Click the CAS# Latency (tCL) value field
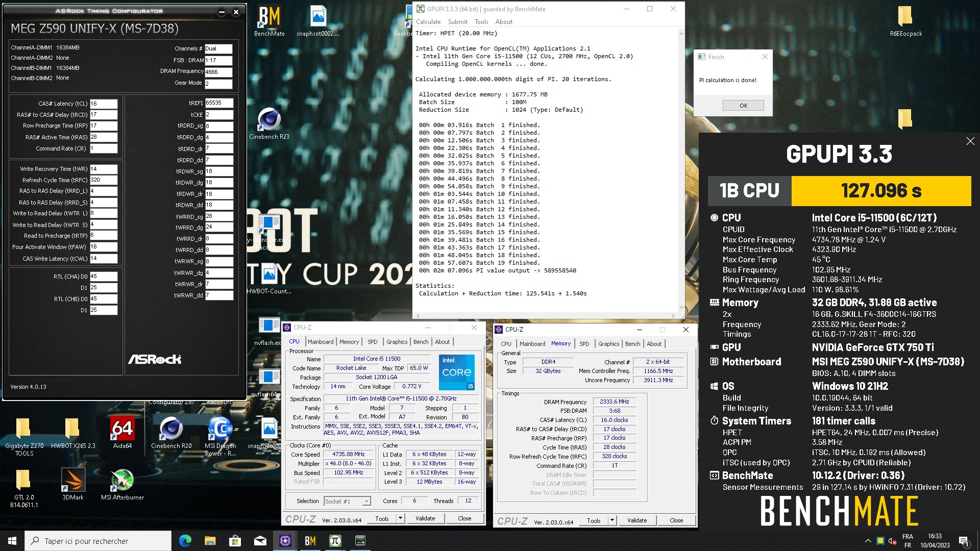This screenshot has width=980, height=551. point(104,104)
